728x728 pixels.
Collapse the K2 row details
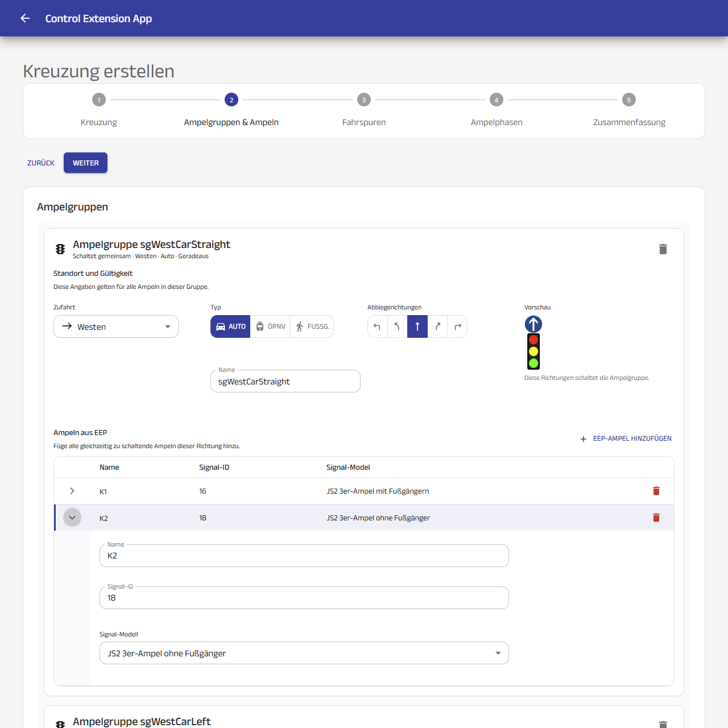(72, 518)
